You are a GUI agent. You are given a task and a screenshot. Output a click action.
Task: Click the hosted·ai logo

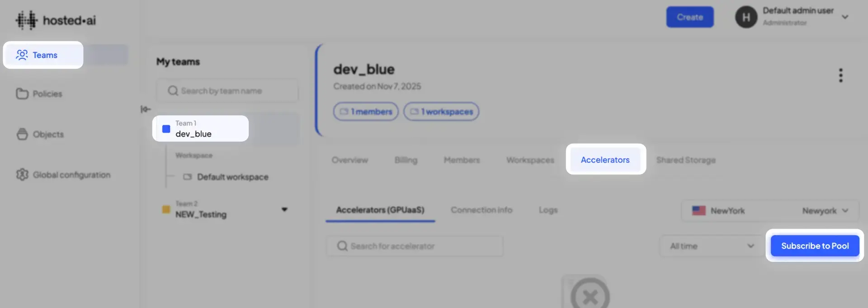pyautogui.click(x=56, y=20)
